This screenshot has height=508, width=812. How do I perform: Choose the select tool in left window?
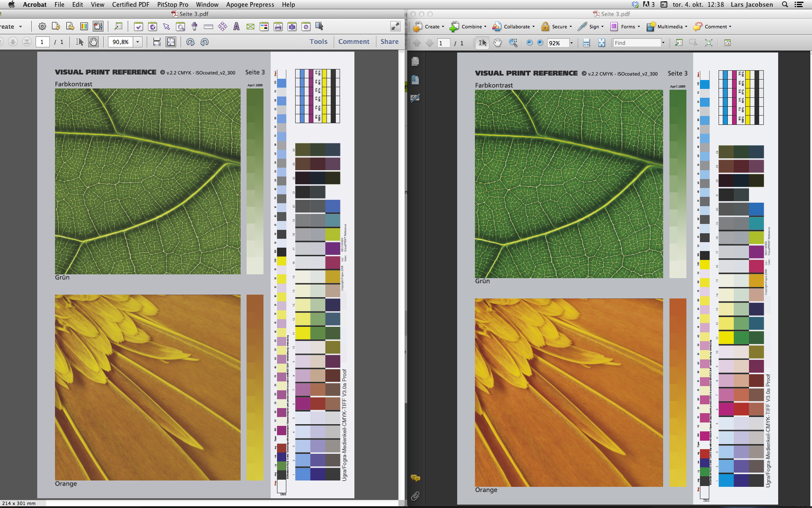click(x=80, y=42)
